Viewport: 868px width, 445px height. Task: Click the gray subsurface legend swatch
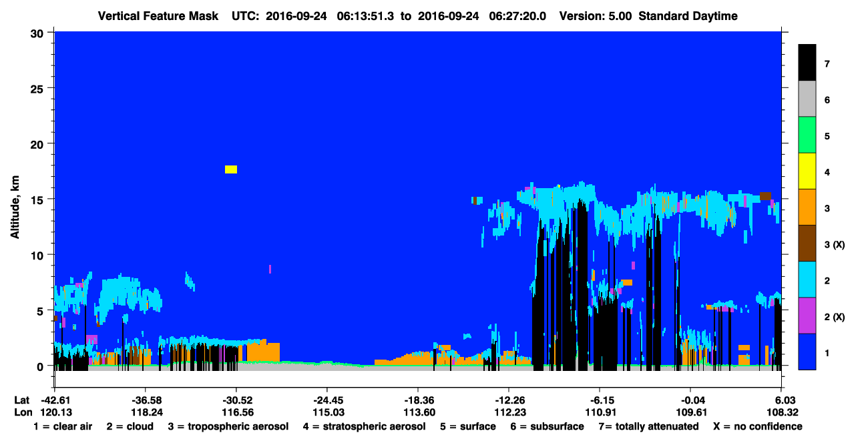[807, 99]
